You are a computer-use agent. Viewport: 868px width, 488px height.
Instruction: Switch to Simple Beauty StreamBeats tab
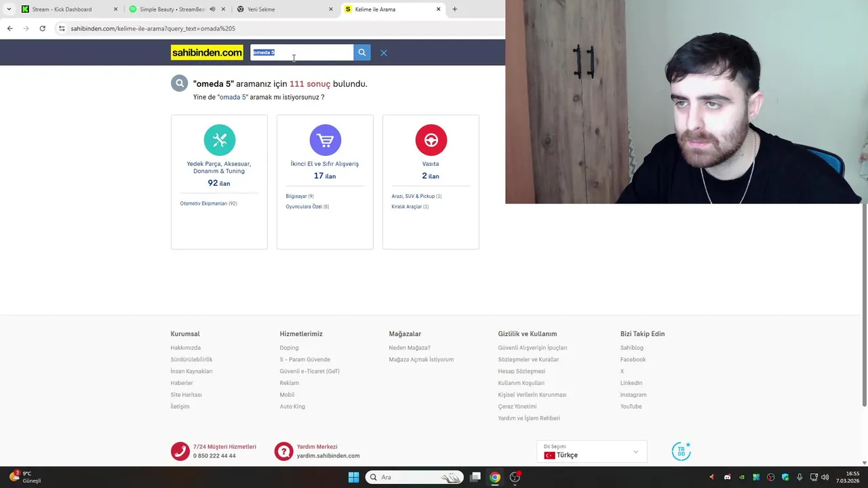172,9
